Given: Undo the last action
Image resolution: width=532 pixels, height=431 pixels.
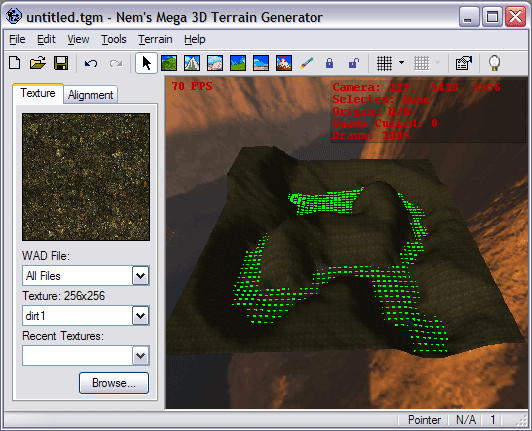Looking at the screenshot, I should [x=91, y=63].
